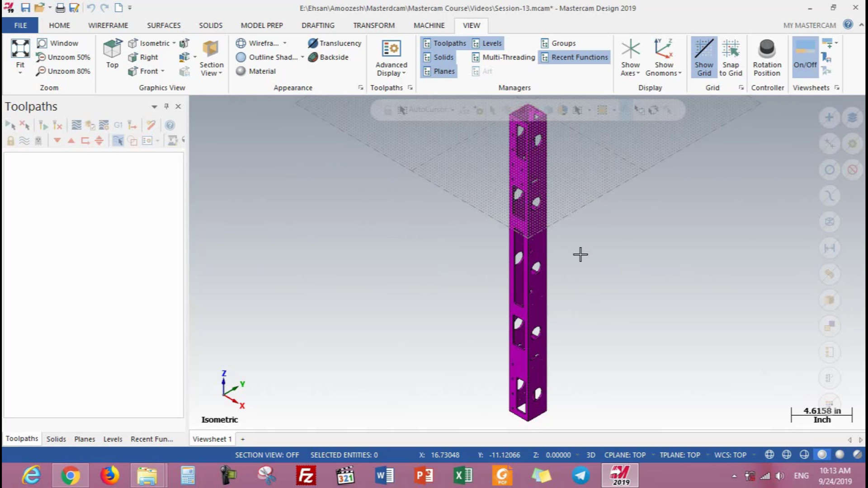
Task: Open Google Chrome from the taskbar
Action: (71, 475)
